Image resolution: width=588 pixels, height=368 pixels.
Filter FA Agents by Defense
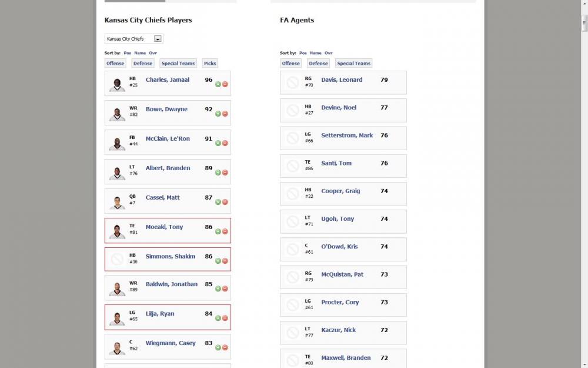(x=318, y=64)
